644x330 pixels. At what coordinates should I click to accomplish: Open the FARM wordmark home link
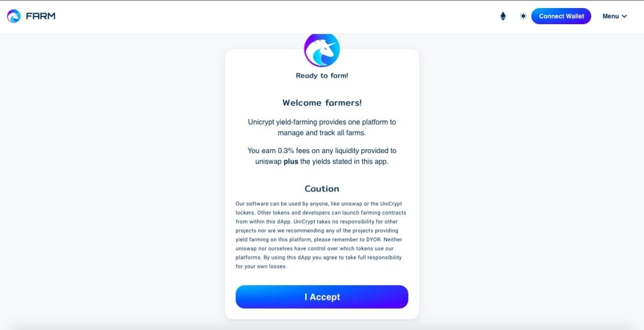(x=41, y=16)
